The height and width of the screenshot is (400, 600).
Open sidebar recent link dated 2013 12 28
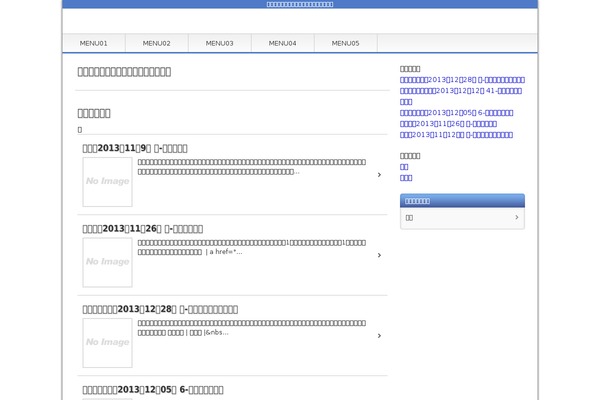[x=462, y=80]
